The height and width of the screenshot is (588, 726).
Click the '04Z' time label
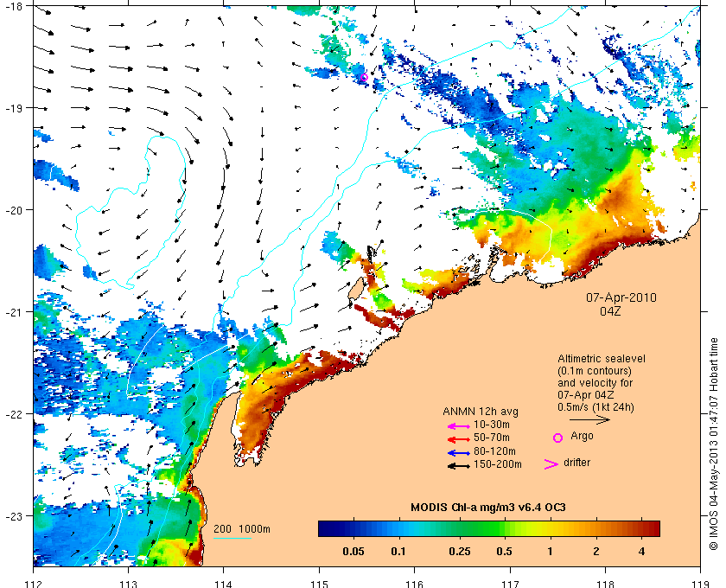click(610, 311)
